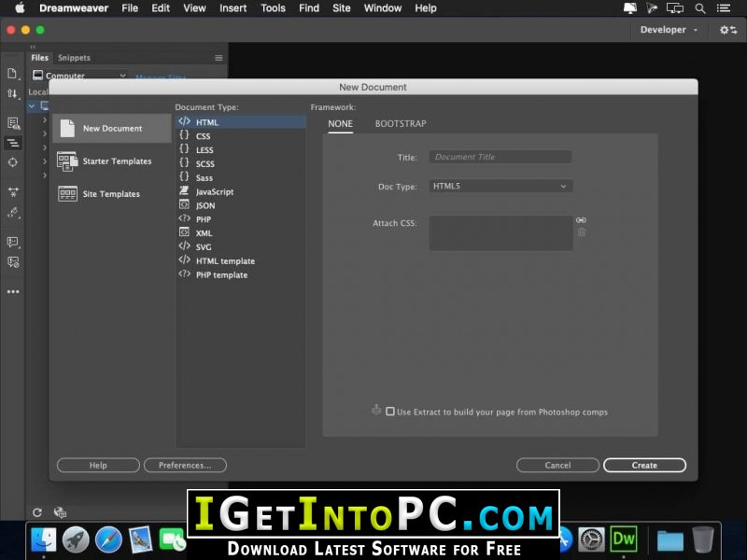Viewport: 747px width, 560px height.
Task: Open the Site Templates category
Action: click(112, 194)
